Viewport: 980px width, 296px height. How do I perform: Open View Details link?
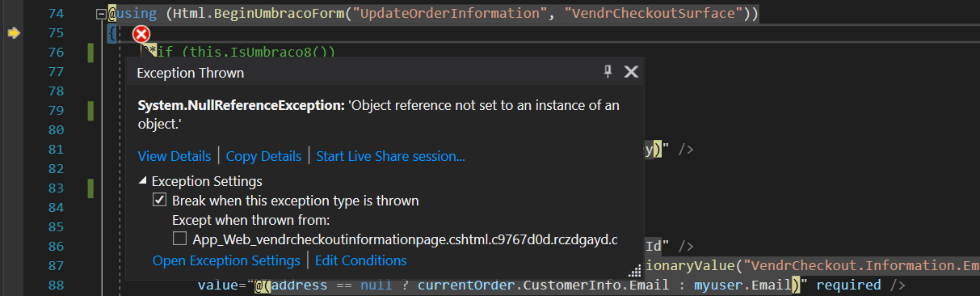click(x=175, y=156)
